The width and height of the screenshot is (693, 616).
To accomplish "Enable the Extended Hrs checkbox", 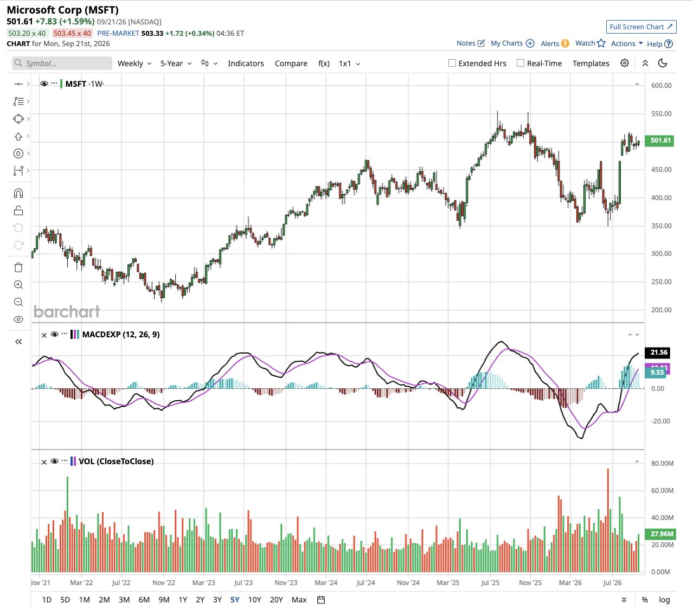I will 452,63.
